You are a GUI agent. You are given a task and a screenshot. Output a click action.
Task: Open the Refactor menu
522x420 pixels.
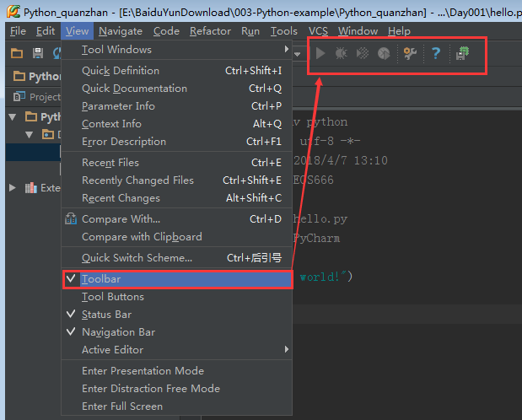click(x=210, y=31)
